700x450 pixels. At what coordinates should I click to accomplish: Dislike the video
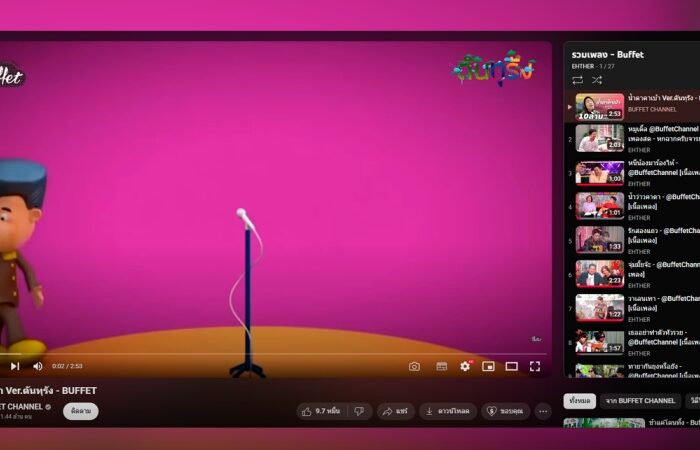coord(359,411)
